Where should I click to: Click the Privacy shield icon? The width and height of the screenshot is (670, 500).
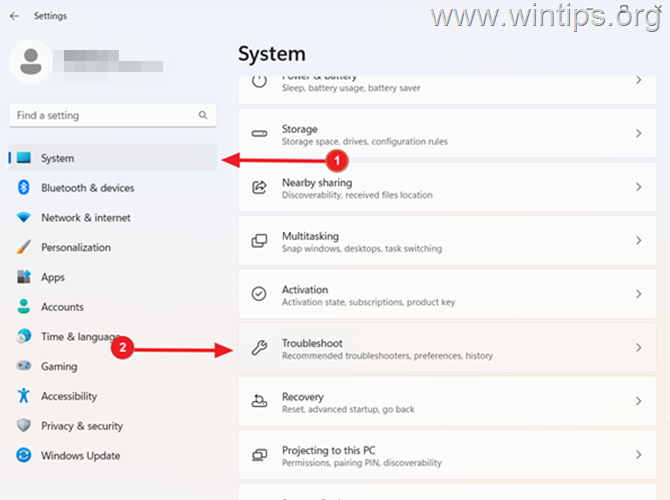pos(24,425)
